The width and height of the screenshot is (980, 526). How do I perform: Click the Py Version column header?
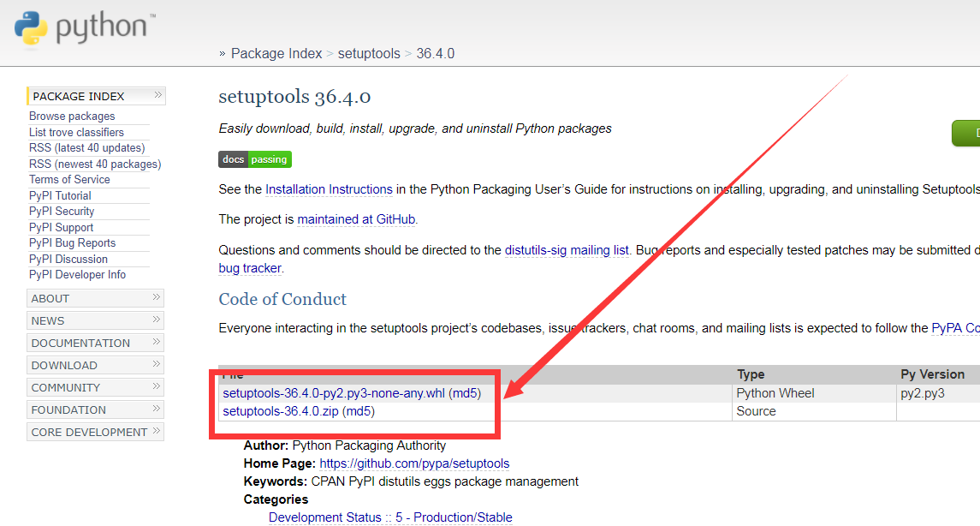(x=932, y=374)
